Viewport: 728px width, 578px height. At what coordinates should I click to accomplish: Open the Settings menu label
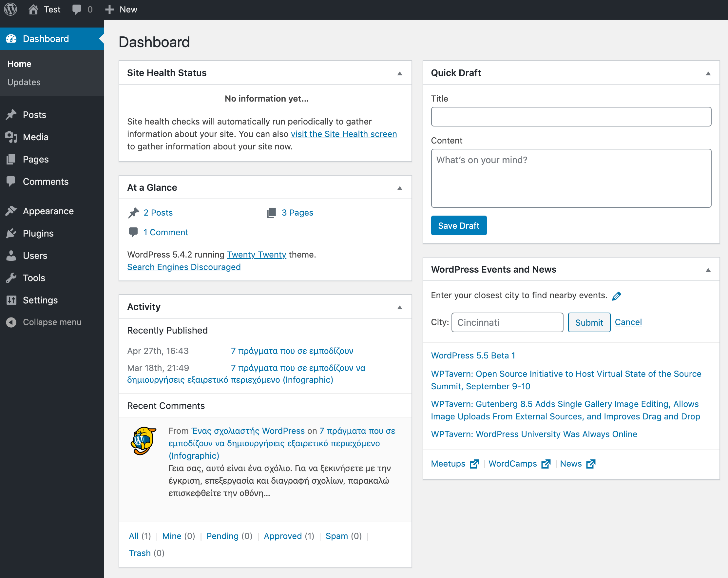pos(40,300)
